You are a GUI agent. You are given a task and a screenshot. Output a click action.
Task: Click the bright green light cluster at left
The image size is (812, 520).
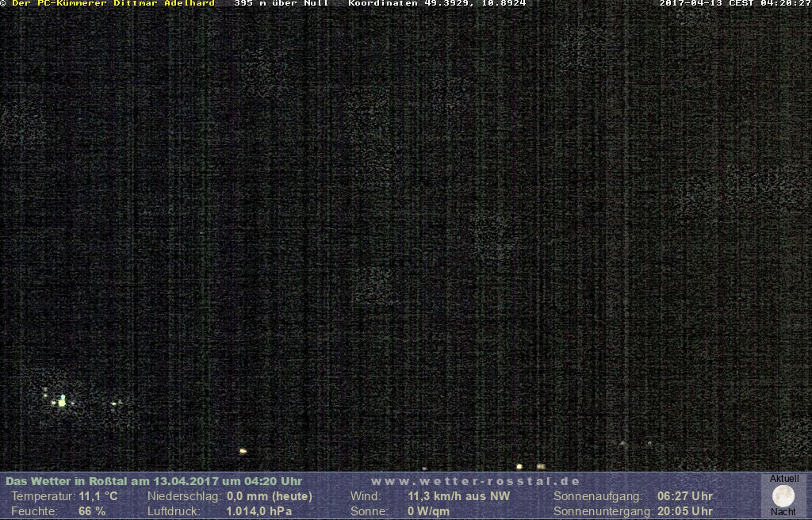click(62, 402)
